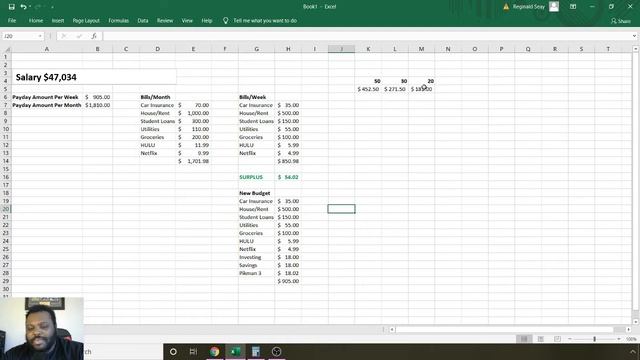Screen dimensions: 640x360
Task: Click the account warning triangle icon
Action: [506, 7]
